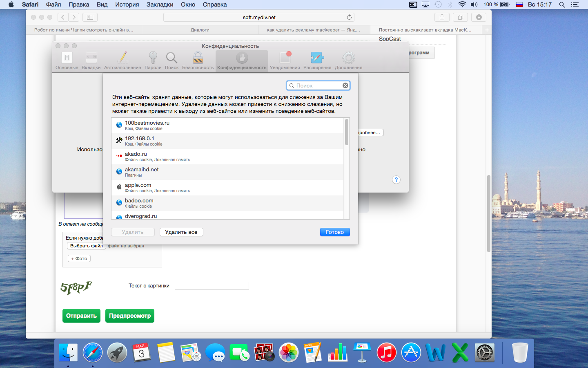588x368 pixels.
Task: Click the Safari address bar
Action: (259, 17)
